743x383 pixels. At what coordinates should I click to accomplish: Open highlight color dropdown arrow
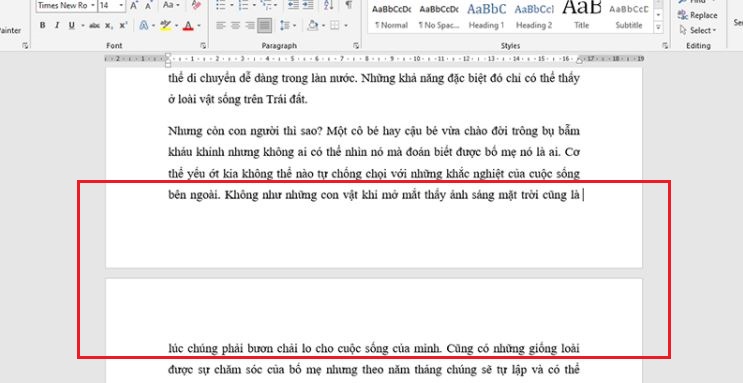pos(176,25)
